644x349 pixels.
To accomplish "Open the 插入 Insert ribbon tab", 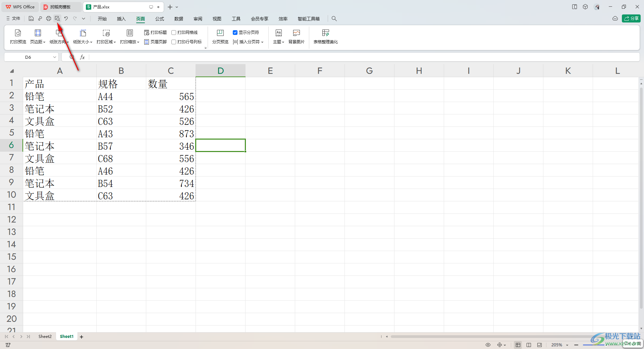I will click(x=121, y=19).
